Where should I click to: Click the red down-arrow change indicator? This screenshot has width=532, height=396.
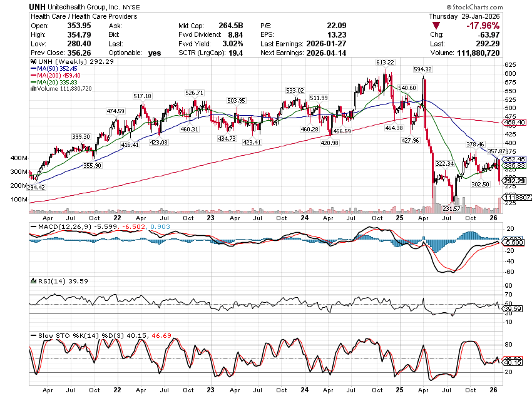click(436, 26)
